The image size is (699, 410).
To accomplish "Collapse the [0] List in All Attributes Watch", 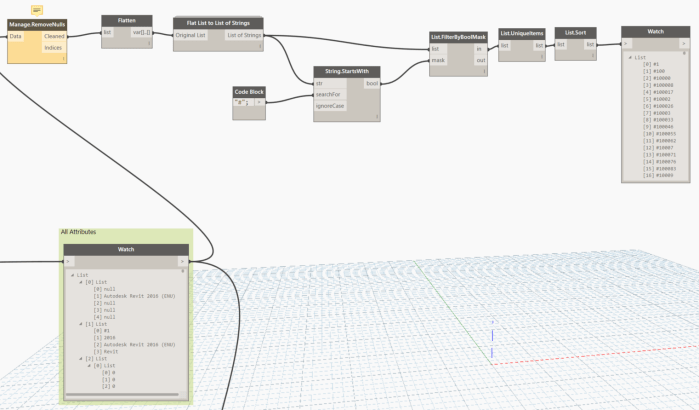I will [79, 282].
